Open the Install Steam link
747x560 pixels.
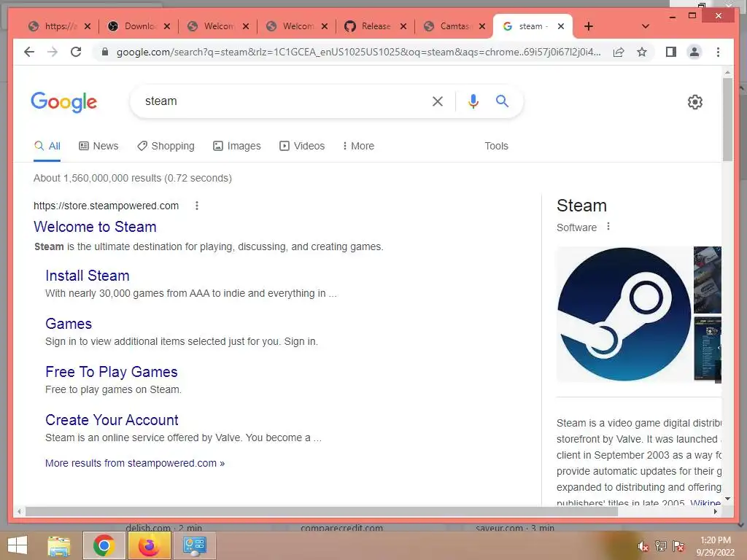88,275
